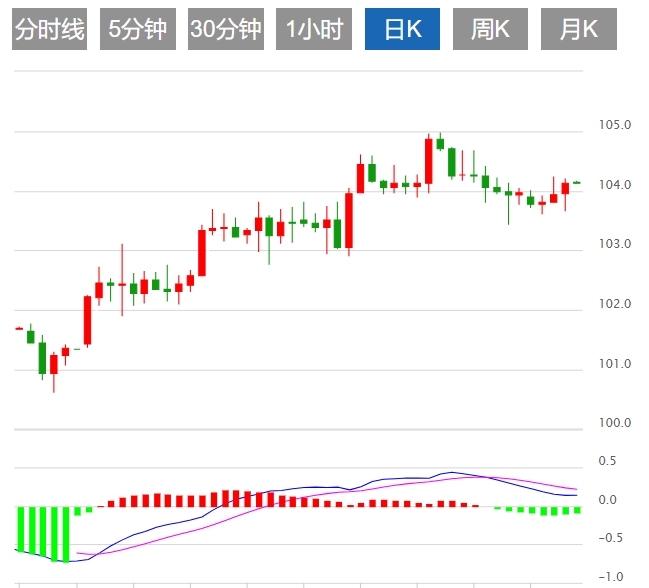The width and height of the screenshot is (649, 588).
Task: Open the 30分钟 chart view
Action: [x=226, y=29]
